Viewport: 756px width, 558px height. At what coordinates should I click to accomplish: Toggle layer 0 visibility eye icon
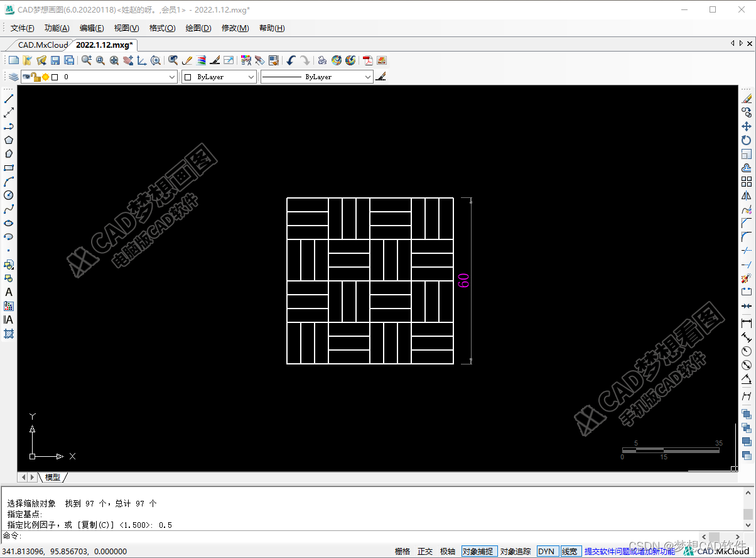pos(26,77)
